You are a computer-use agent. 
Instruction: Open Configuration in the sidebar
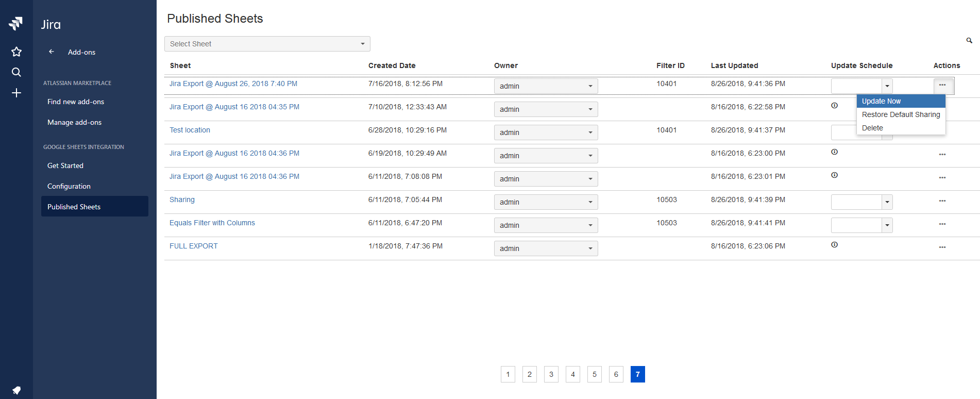pos(69,186)
